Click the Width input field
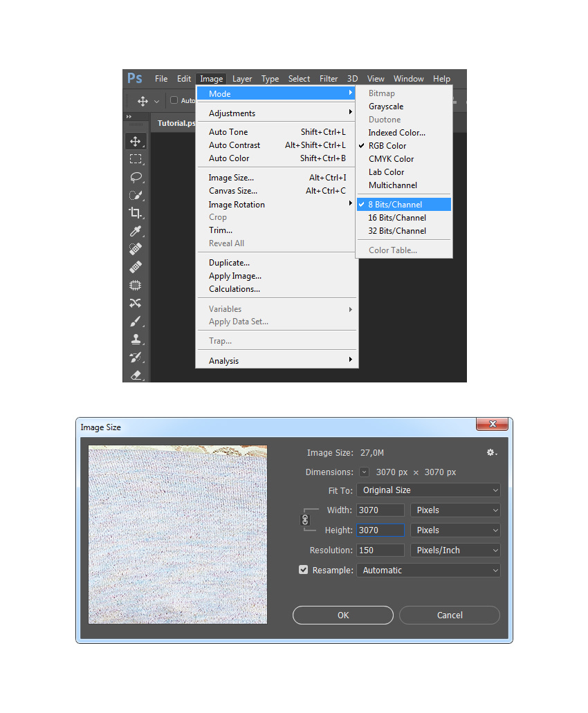 click(380, 510)
